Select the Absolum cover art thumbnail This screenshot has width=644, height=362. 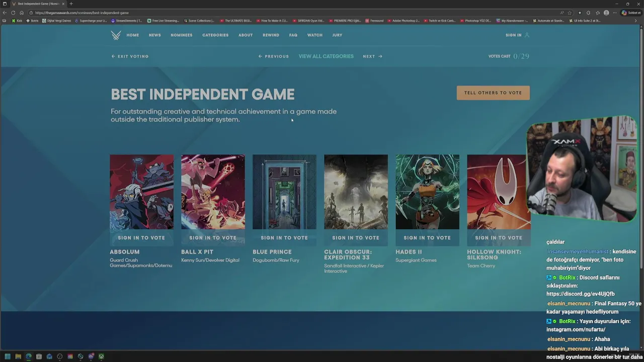pos(141,192)
